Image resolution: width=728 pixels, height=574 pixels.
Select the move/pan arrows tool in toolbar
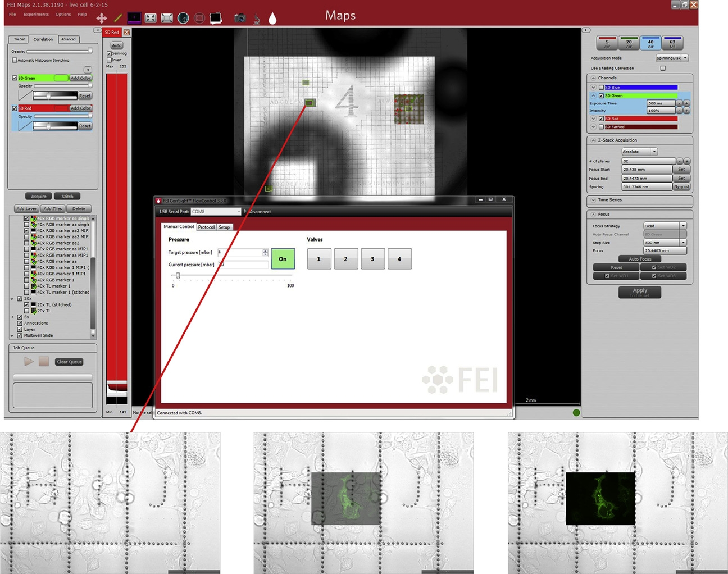tap(102, 18)
